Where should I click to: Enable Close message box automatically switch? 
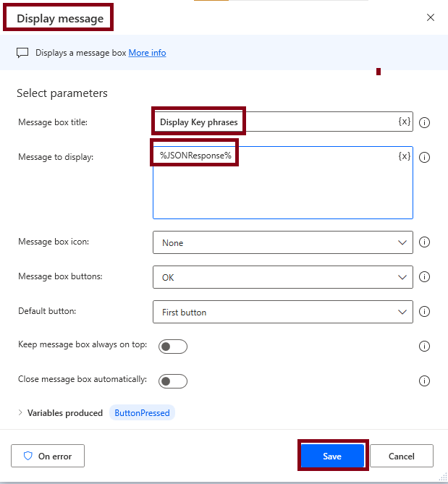tap(174, 381)
